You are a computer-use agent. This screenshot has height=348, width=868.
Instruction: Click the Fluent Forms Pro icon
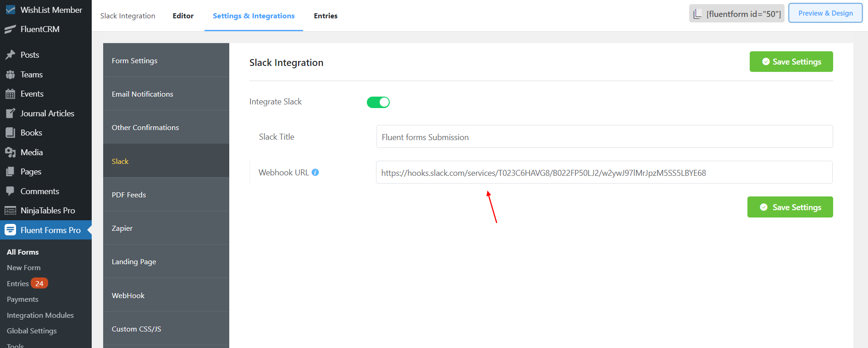[x=10, y=230]
